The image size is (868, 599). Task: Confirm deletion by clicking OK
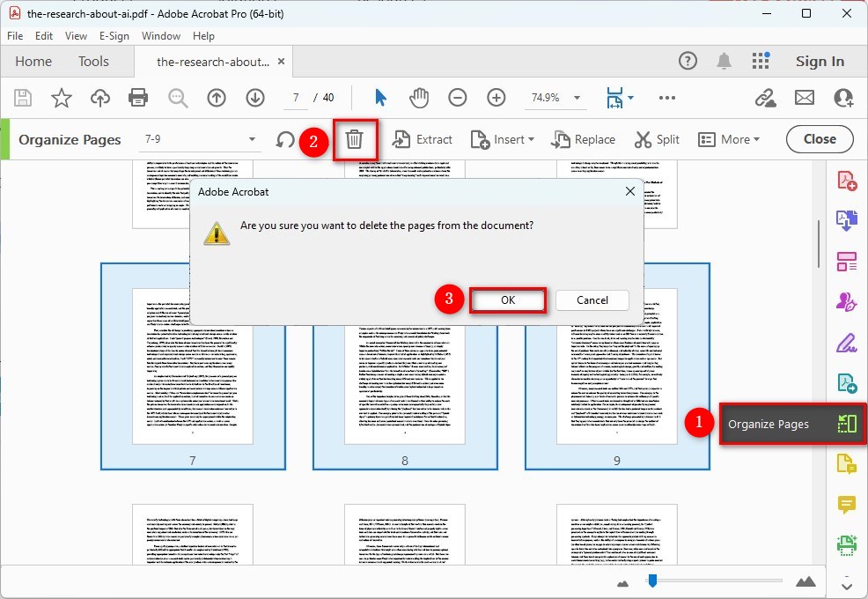pyautogui.click(x=508, y=299)
